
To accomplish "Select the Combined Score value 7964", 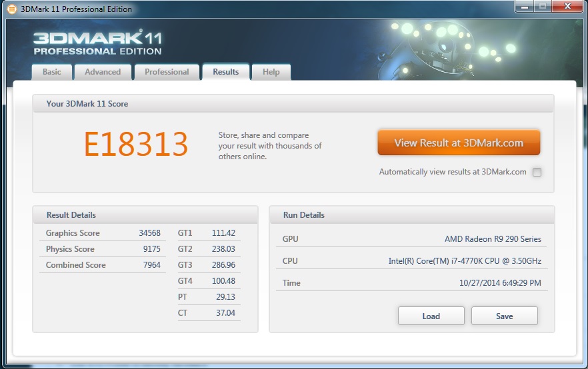I will pyautogui.click(x=151, y=265).
